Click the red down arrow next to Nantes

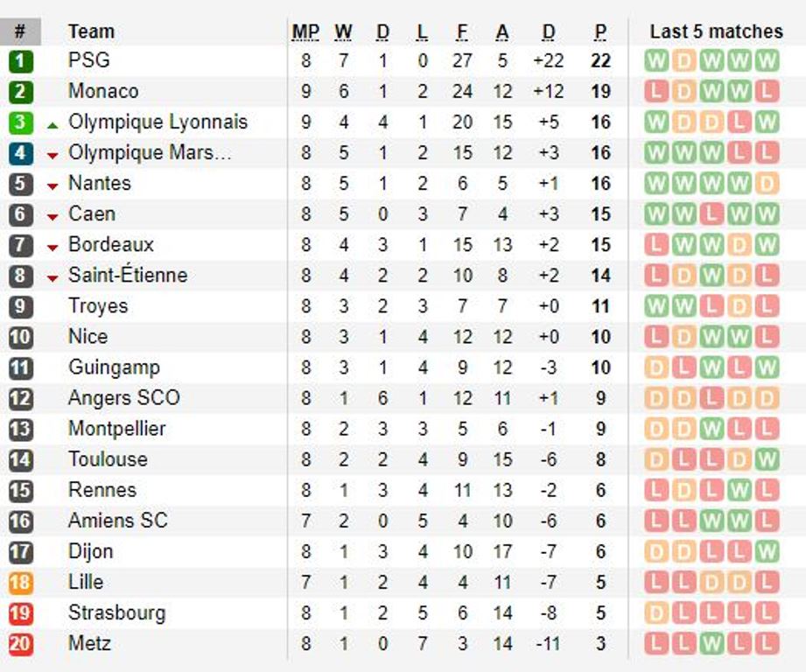54,183
